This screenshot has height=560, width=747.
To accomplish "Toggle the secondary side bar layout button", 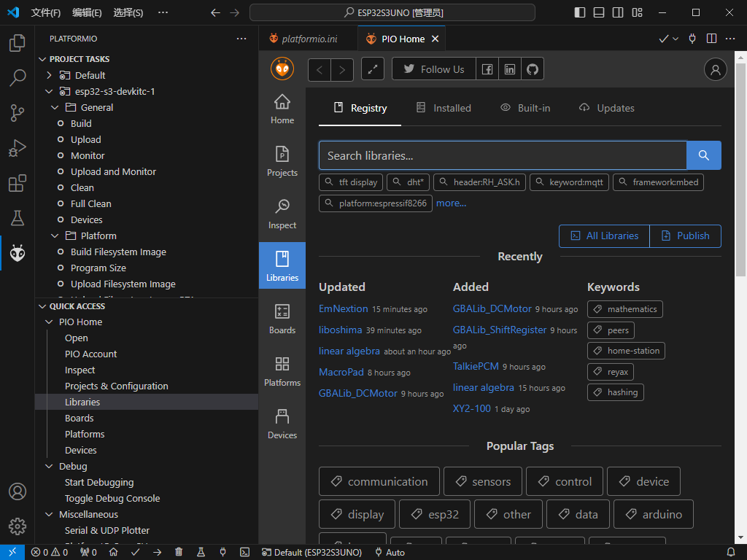I will (618, 12).
